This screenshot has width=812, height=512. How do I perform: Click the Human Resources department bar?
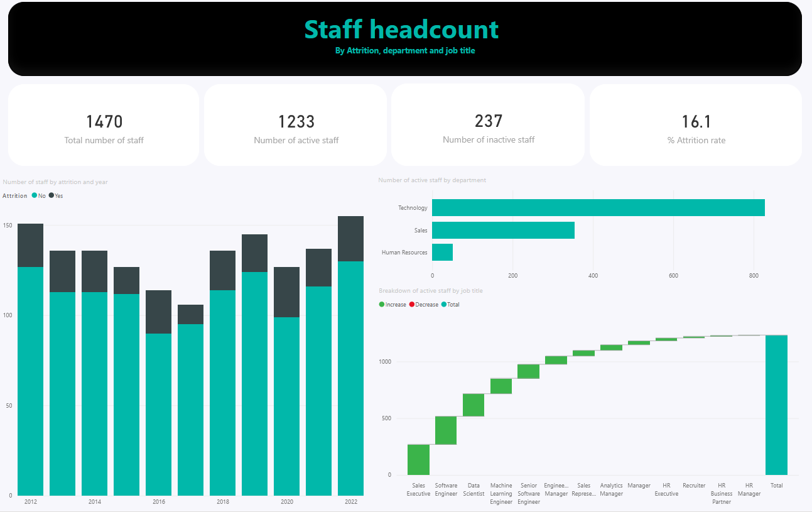click(x=442, y=253)
